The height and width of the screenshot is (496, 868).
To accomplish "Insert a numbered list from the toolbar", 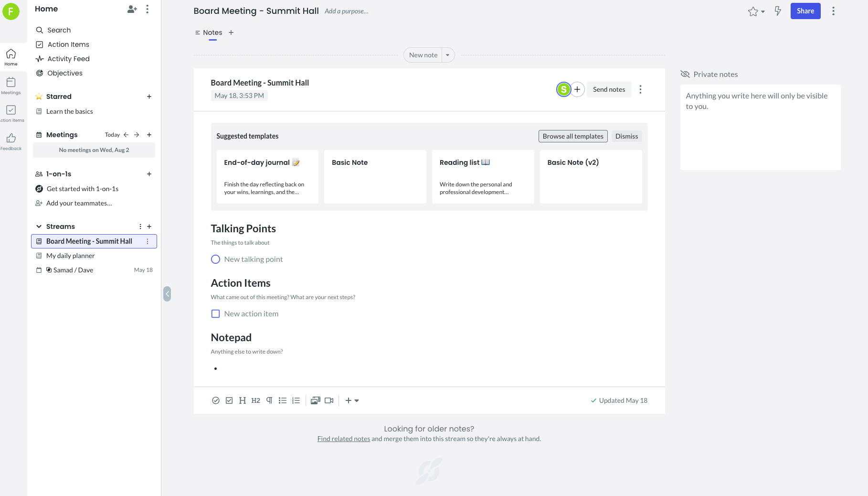I will [296, 400].
